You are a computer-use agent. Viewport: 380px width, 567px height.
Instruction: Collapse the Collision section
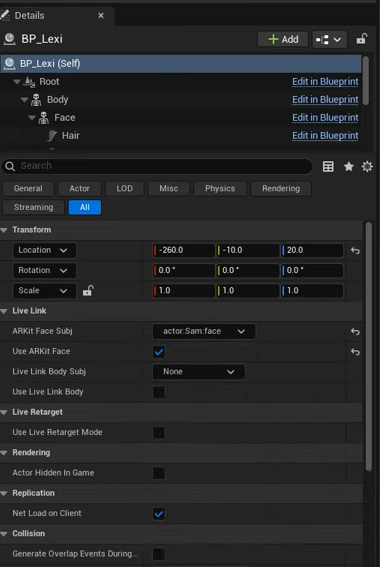[4, 534]
